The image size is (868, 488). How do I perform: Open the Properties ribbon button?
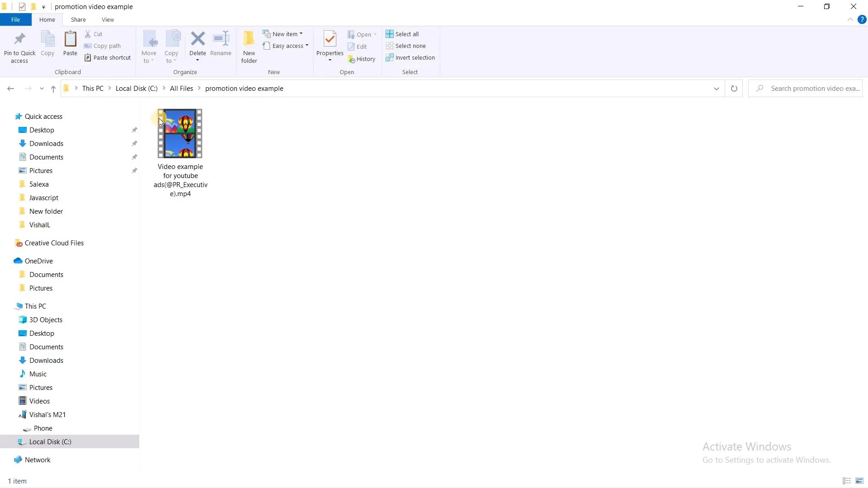point(330,39)
